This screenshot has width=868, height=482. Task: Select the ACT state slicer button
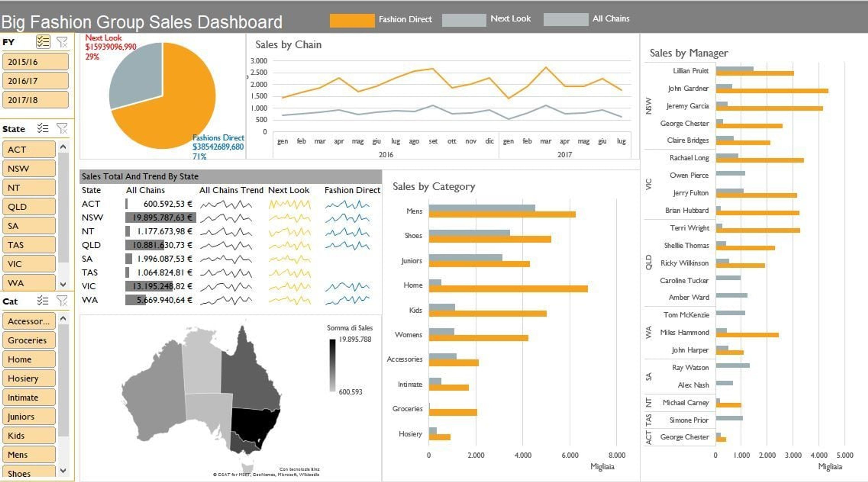[x=29, y=150]
